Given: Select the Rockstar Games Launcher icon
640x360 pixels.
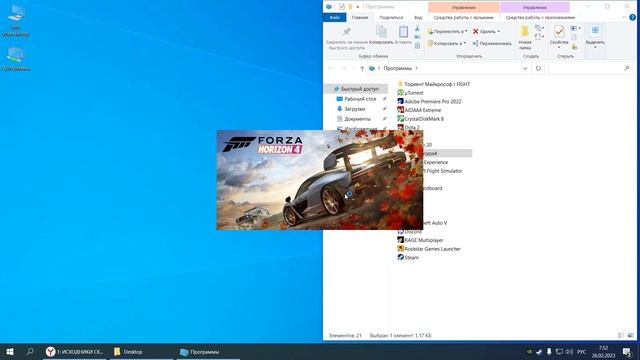Looking at the screenshot, I should coord(400,249).
